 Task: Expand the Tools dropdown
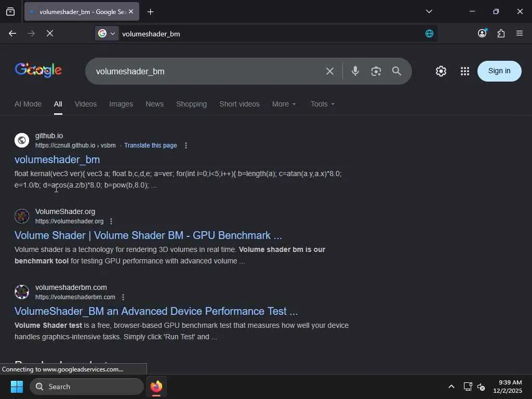[x=322, y=104]
